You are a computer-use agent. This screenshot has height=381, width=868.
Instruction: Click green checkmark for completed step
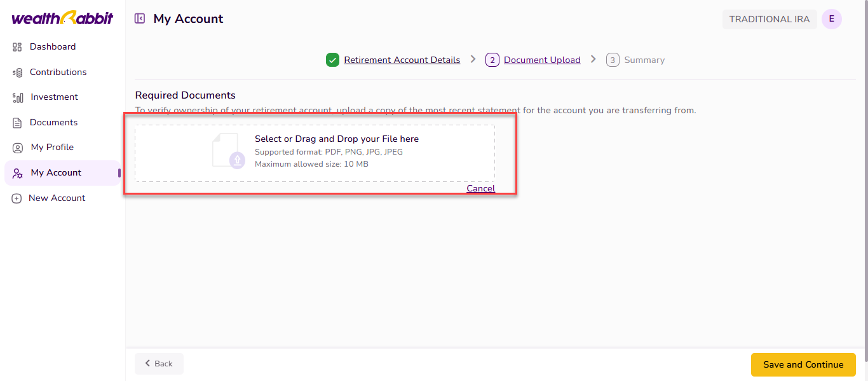click(332, 60)
